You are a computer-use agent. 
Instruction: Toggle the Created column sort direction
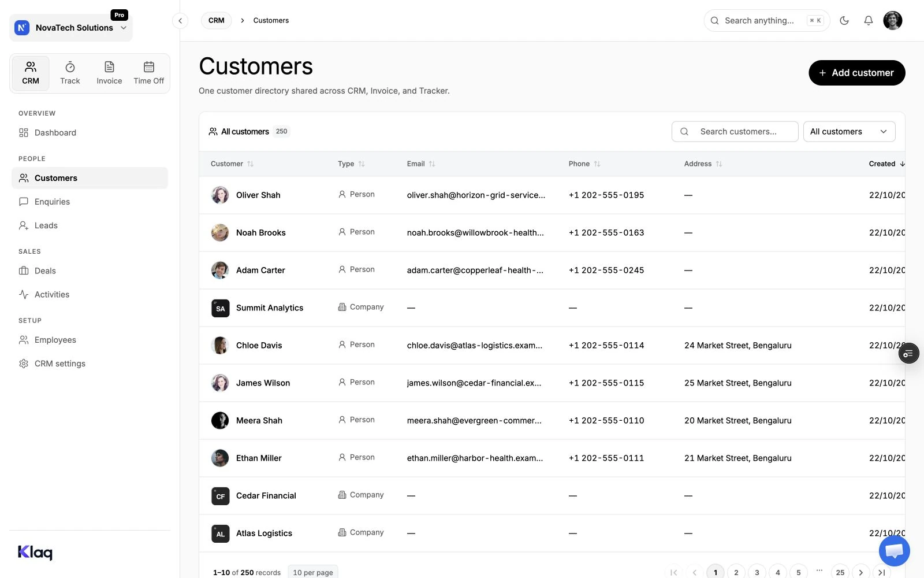[887, 164]
